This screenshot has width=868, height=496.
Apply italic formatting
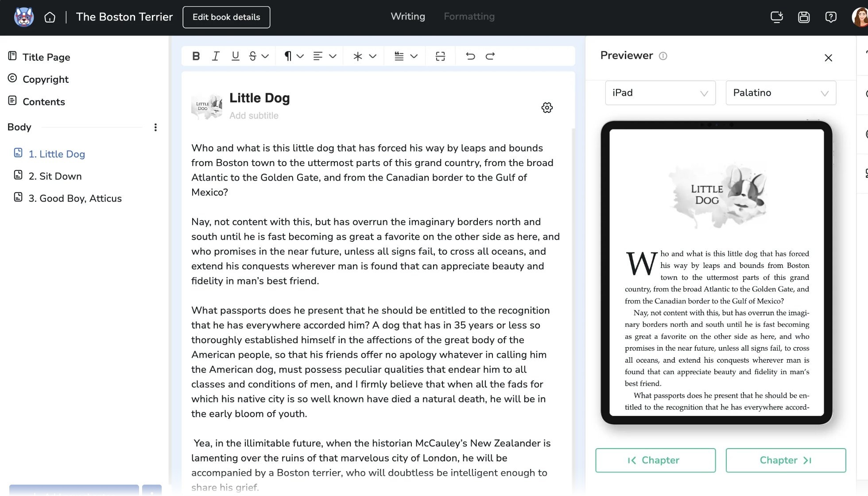[x=216, y=56]
